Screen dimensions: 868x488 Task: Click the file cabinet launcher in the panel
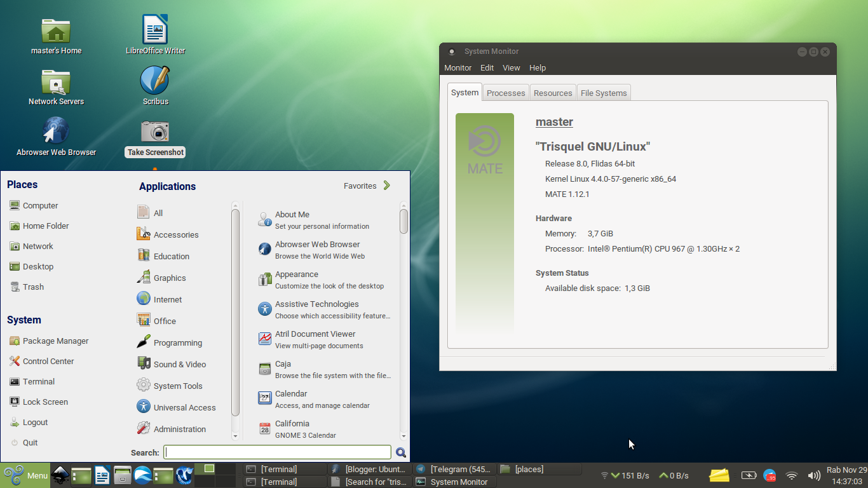[x=122, y=475]
